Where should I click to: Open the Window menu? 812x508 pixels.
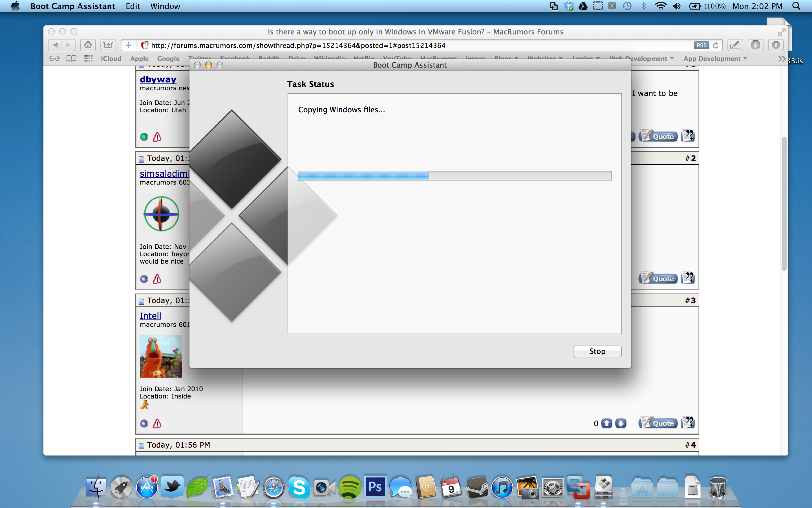tap(165, 6)
